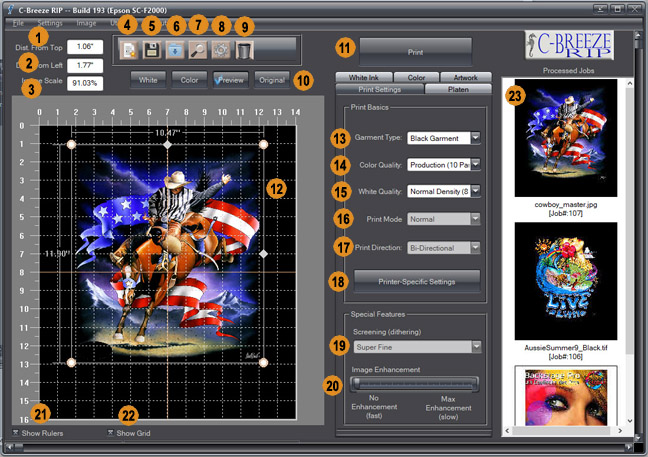648x457 pixels.
Task: Click Processed Jobs list scroll-down arrow
Action: (x=629, y=421)
